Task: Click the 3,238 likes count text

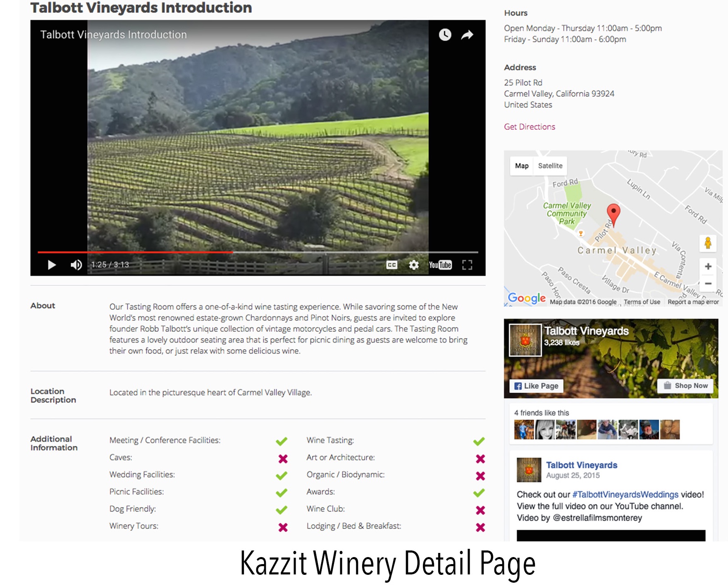Action: coord(561,343)
